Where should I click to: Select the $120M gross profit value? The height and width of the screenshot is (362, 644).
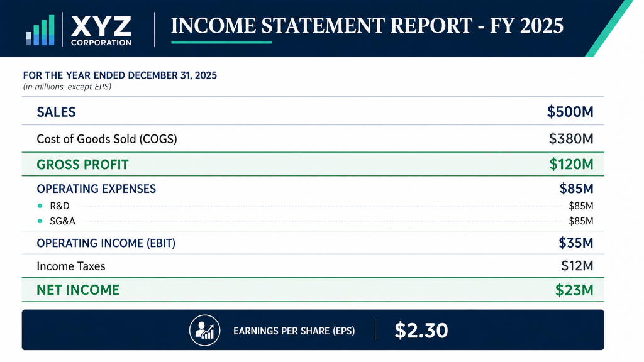coord(571,164)
